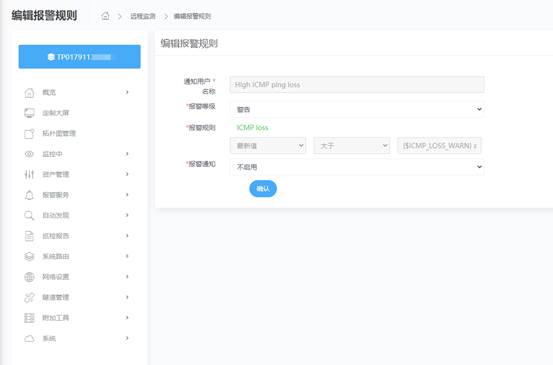The image size is (553, 365).
Task: Click the ICMP_LOSS_WARN threshold input field
Action: click(x=439, y=146)
